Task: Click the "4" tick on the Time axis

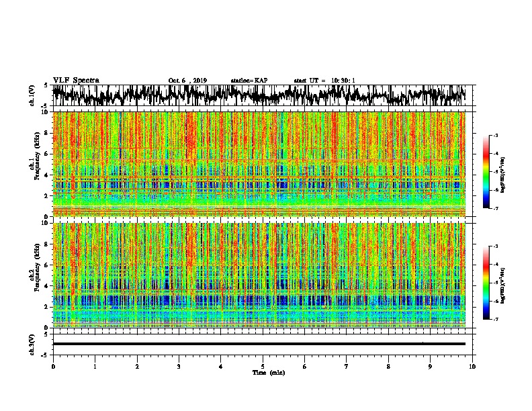Action: pos(221,366)
